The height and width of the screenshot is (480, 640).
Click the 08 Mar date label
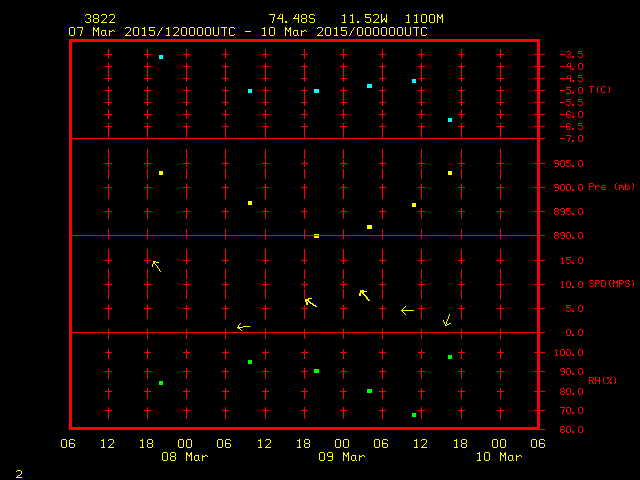coord(185,457)
